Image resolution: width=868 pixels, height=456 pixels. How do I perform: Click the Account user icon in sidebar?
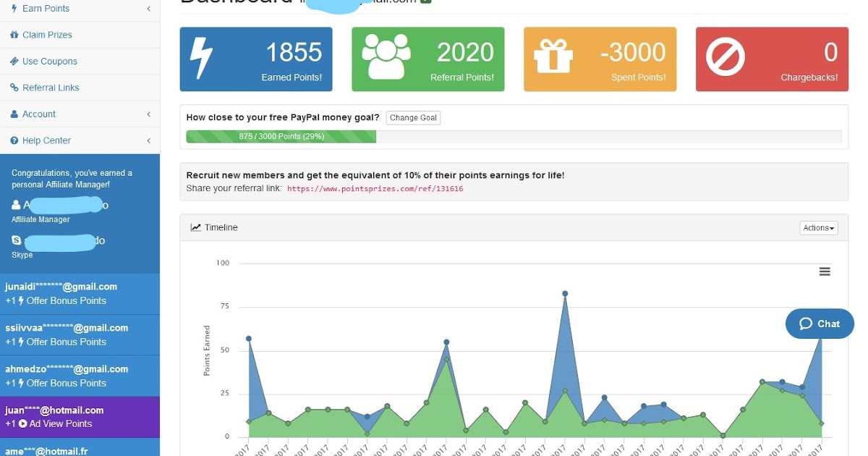[14, 114]
